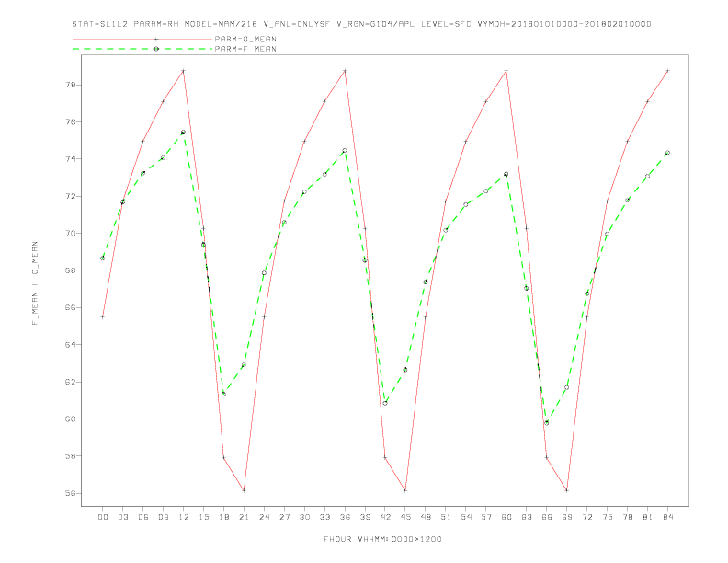Click the x-axis tick label 51

point(446,517)
